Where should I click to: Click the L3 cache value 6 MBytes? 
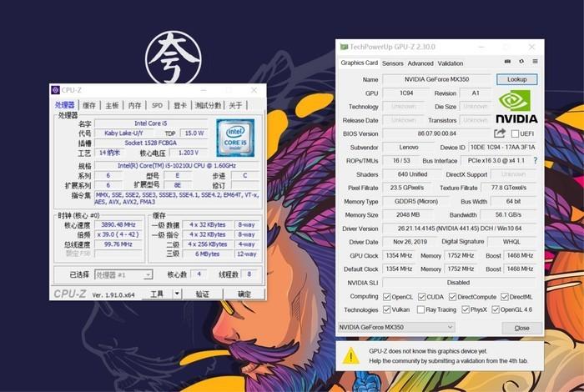click(x=207, y=254)
